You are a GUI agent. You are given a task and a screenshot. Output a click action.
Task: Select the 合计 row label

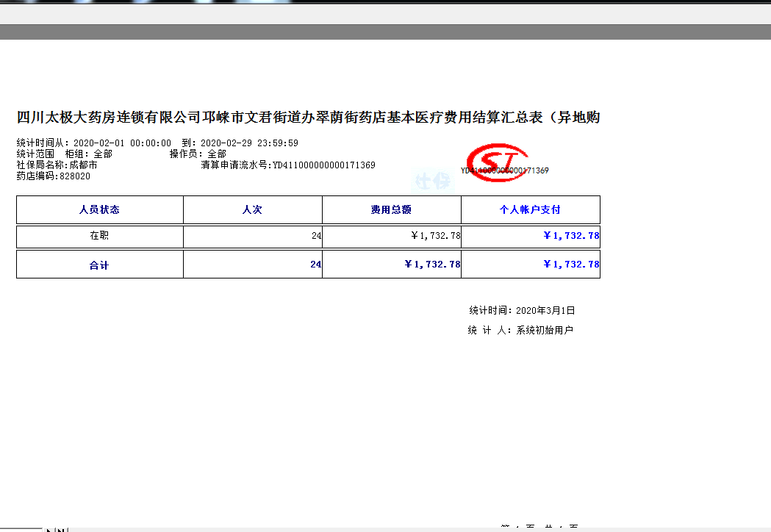coord(100,265)
